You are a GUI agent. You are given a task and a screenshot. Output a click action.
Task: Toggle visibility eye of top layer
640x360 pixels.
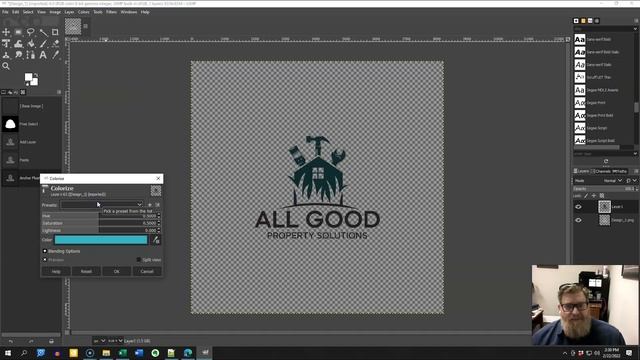tap(578, 207)
